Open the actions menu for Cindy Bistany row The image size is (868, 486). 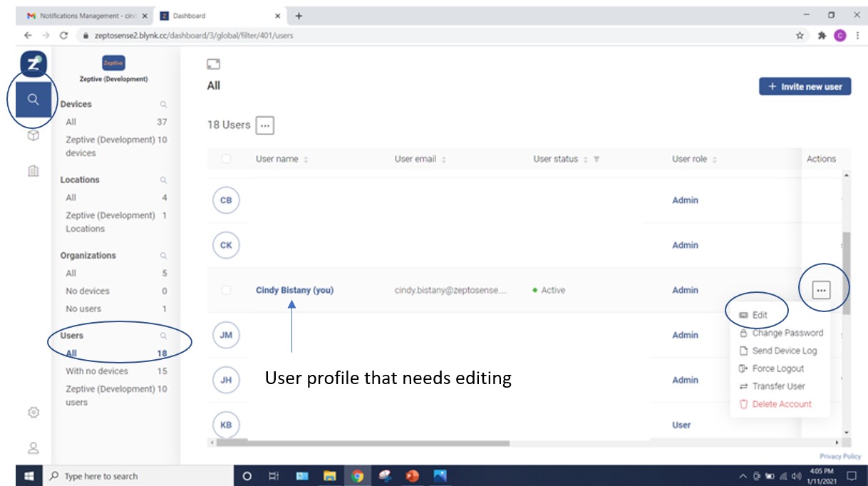point(822,290)
